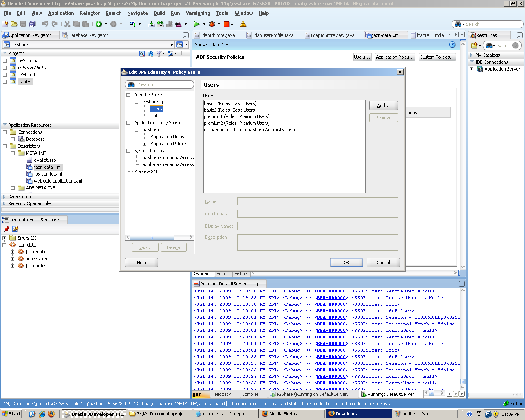
Task: Select user premium1 in Users list
Action: [x=237, y=116]
